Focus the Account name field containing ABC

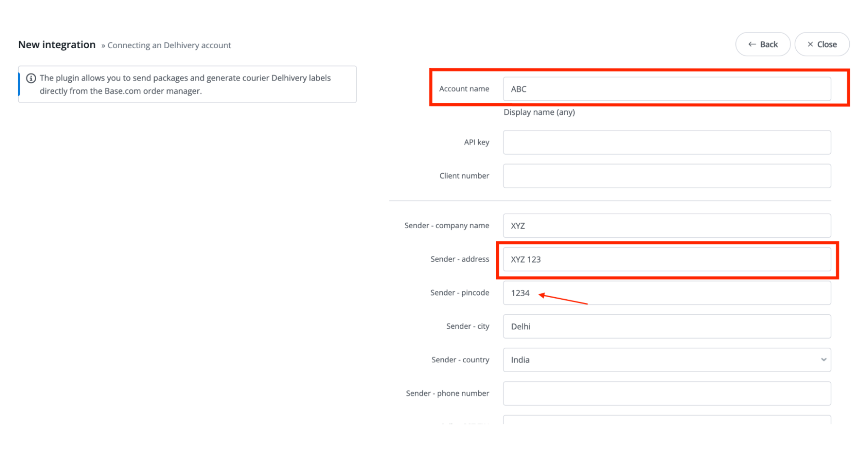point(666,89)
